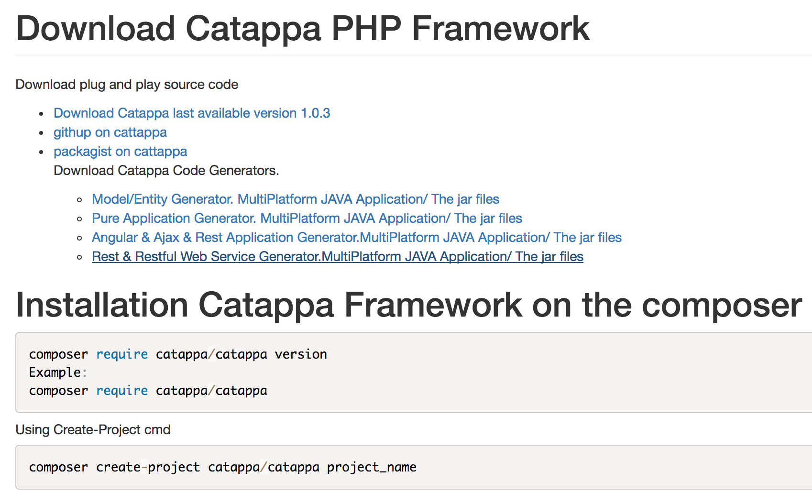
Task: Click the Example line in the code block
Action: click(x=57, y=373)
